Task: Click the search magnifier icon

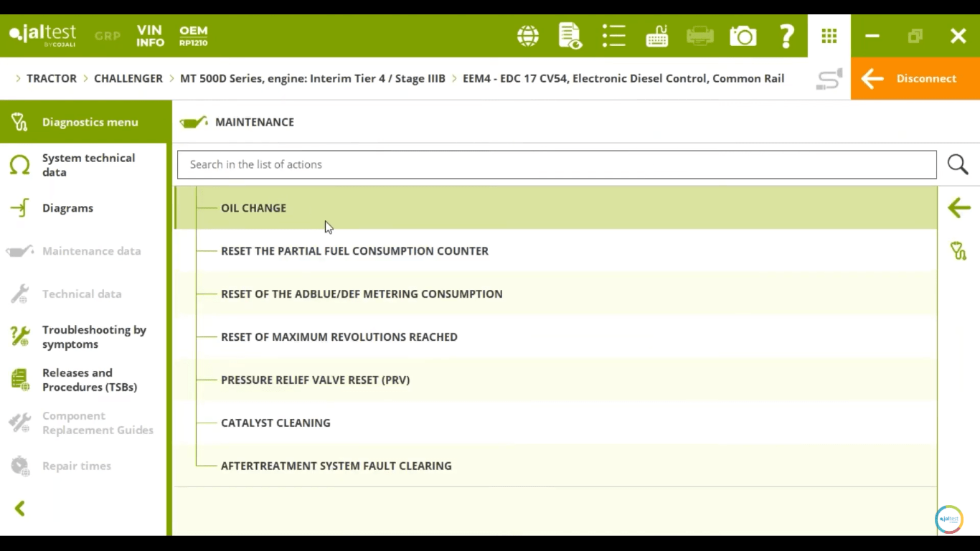Action: point(958,164)
